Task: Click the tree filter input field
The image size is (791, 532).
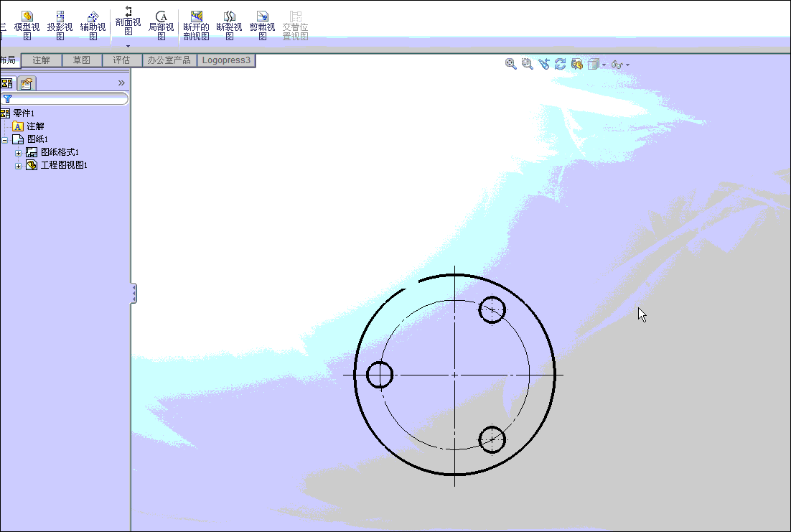Action: point(65,98)
